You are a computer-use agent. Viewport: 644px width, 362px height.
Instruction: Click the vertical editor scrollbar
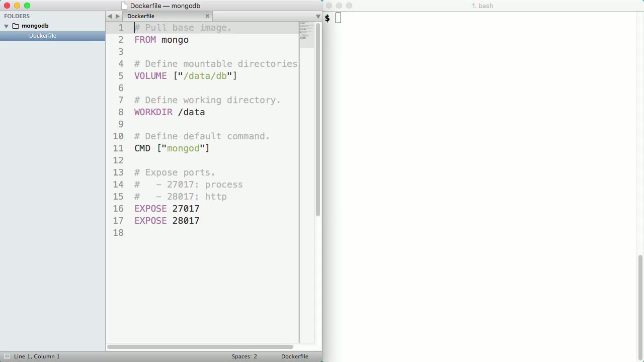coord(318,120)
